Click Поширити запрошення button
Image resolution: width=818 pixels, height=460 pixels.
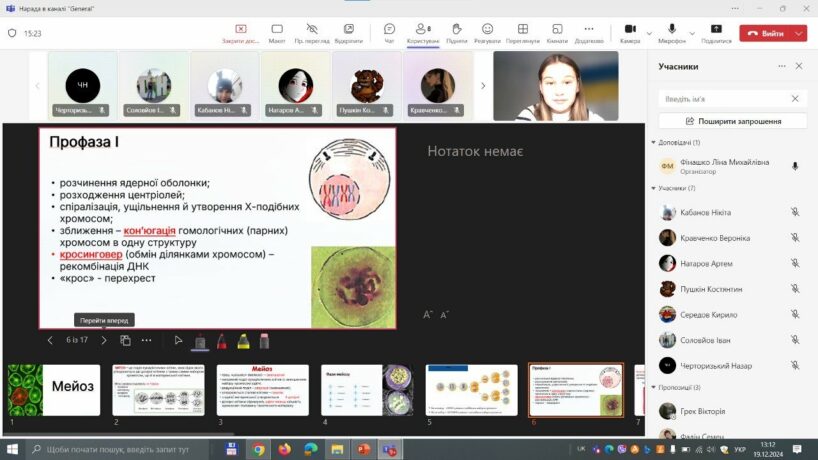point(733,121)
